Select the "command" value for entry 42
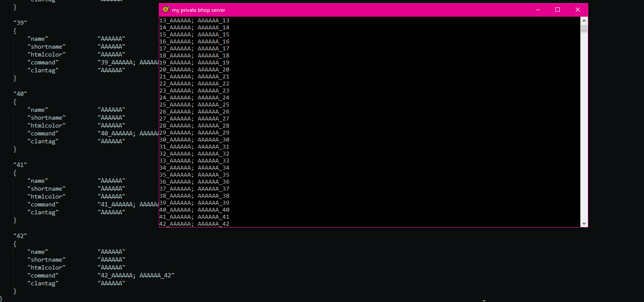Screen dimensions: 644x302 click(136, 275)
